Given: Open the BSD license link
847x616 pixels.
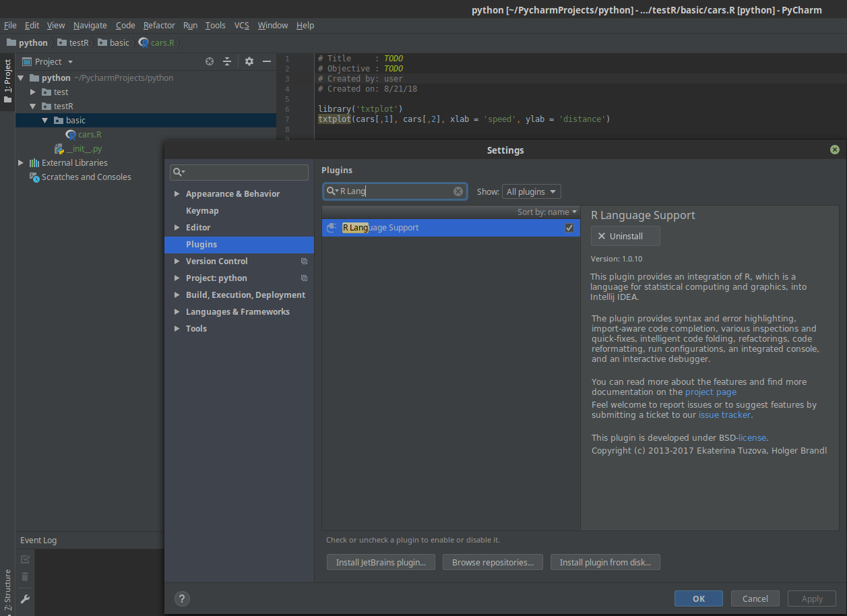Looking at the screenshot, I should 752,438.
